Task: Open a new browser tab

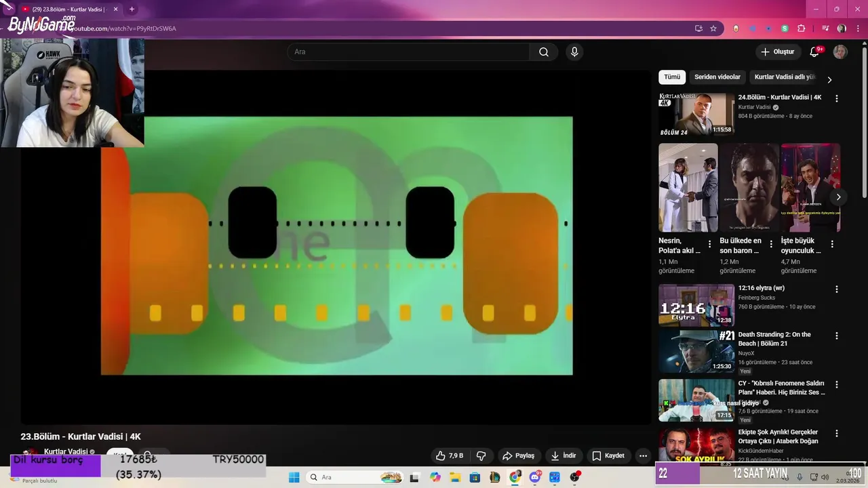Action: coord(132,9)
